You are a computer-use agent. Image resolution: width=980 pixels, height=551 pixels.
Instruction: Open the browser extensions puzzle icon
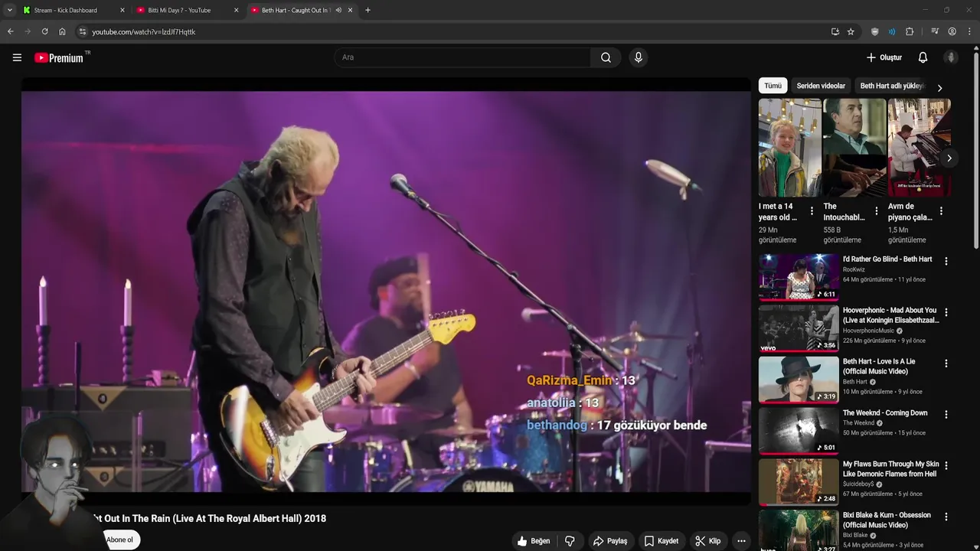(x=910, y=31)
